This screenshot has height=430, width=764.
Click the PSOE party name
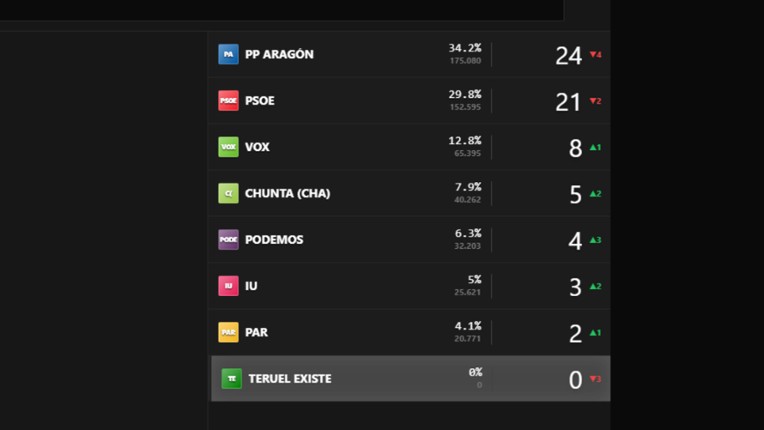point(259,100)
